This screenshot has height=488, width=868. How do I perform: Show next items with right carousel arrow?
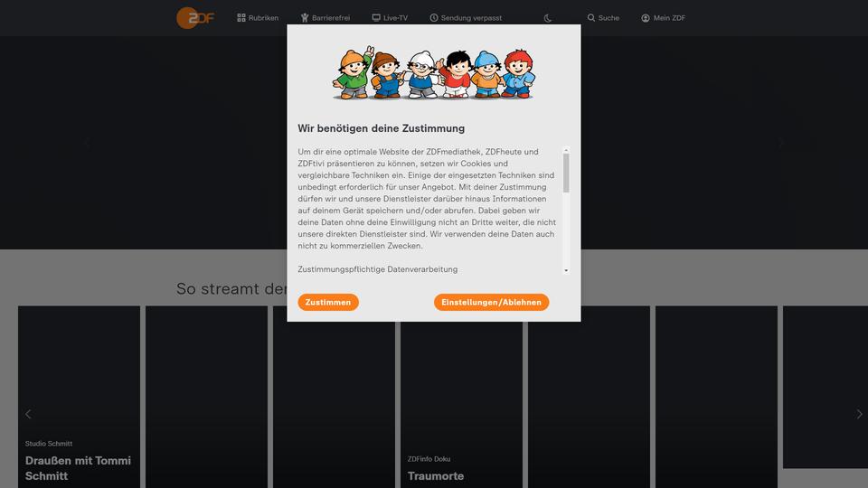tap(859, 414)
